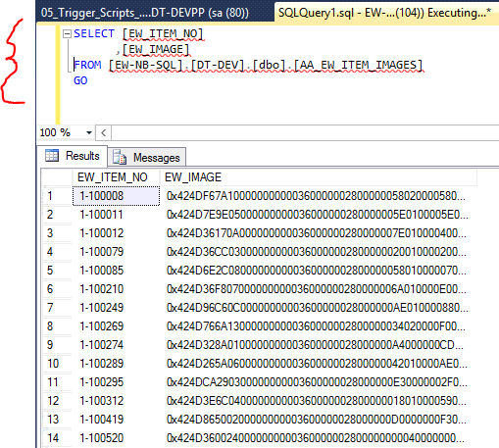Select cell 1-100312
The width and height of the screenshot is (499, 448).
click(116, 401)
